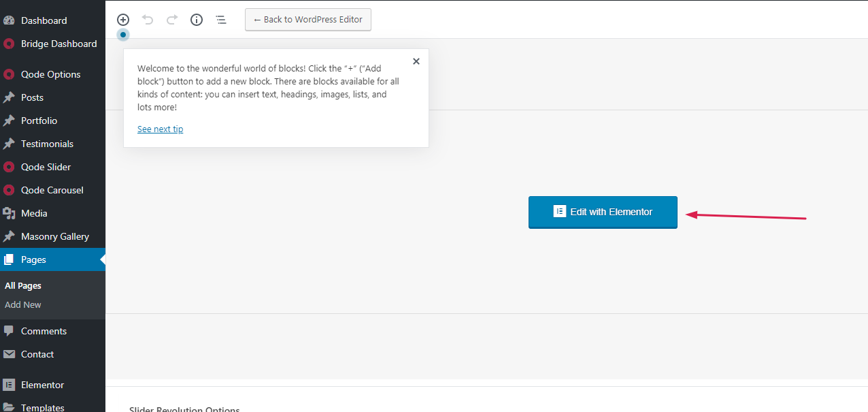This screenshot has width=868, height=412.
Task: Open the Comments menu item
Action: [x=44, y=331]
